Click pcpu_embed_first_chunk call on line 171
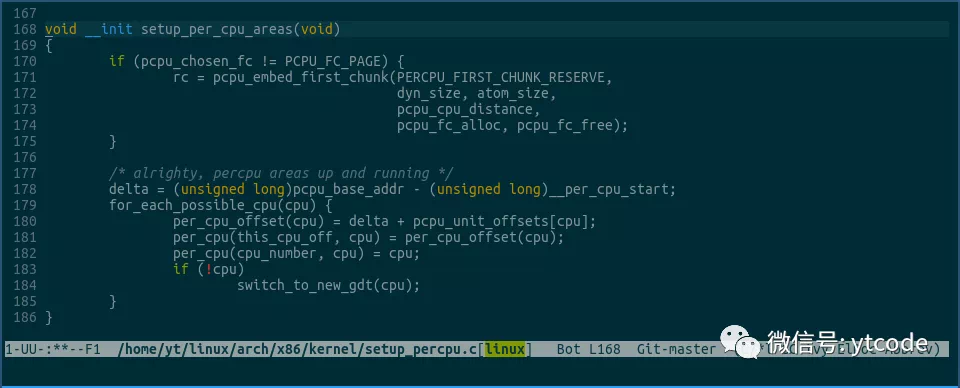Image resolution: width=960 pixels, height=388 pixels. tap(301, 77)
